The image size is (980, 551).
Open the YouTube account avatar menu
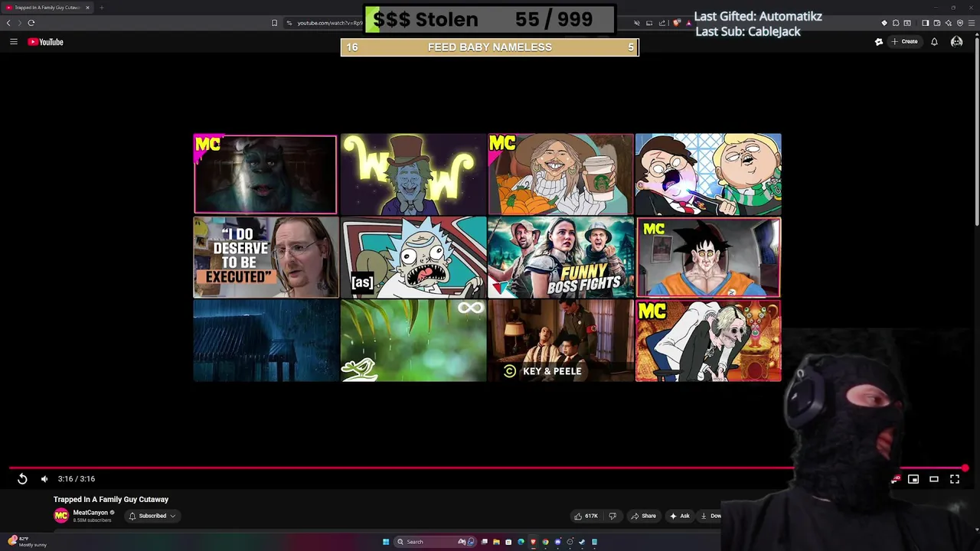click(x=956, y=42)
